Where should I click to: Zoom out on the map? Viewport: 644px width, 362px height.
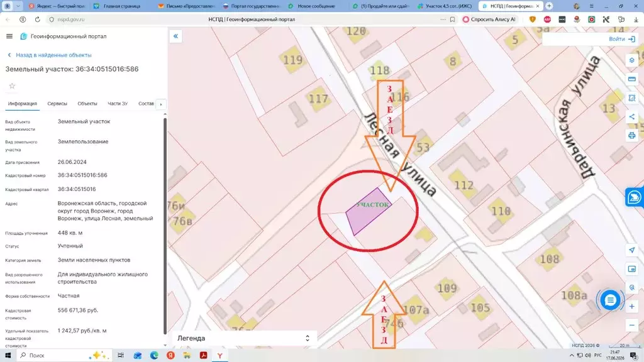tap(631, 326)
